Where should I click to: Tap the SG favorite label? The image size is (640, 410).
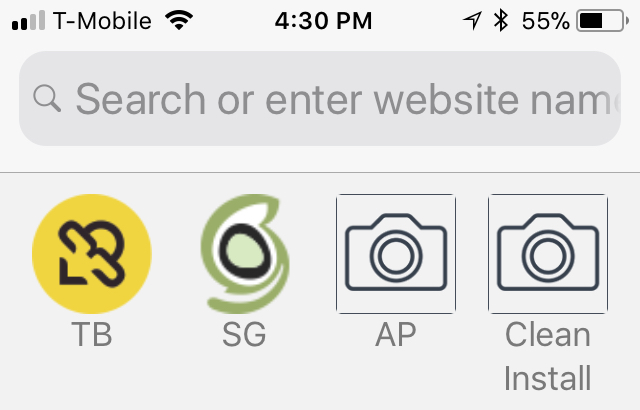[244, 335]
